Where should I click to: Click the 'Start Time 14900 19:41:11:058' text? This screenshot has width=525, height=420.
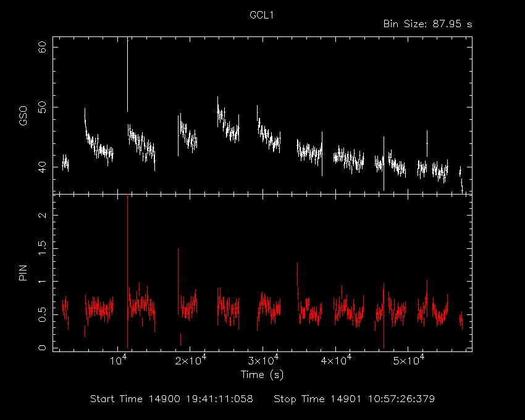[x=172, y=399]
